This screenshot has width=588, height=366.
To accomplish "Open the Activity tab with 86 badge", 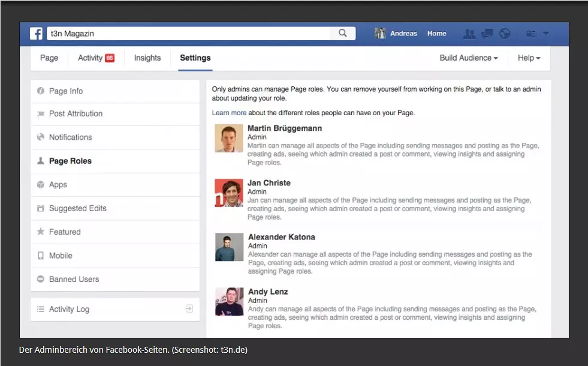I will pos(95,58).
